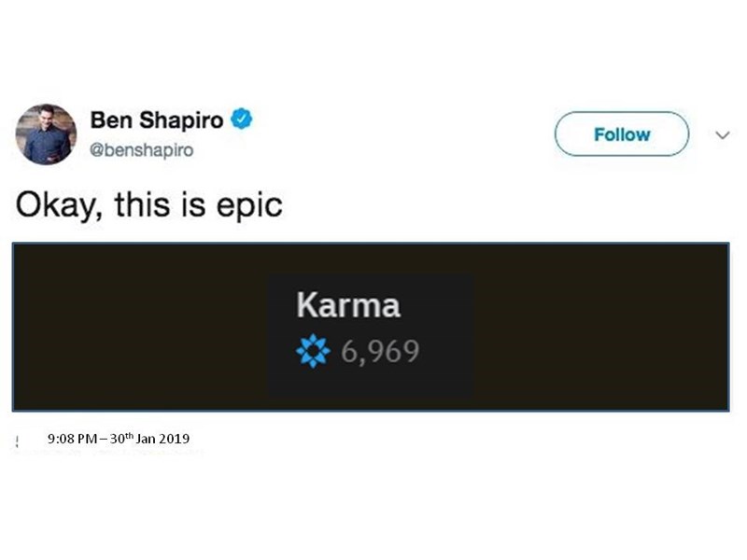747x560 pixels.
Task: Click the small mark left of timestamp
Action: point(18,439)
